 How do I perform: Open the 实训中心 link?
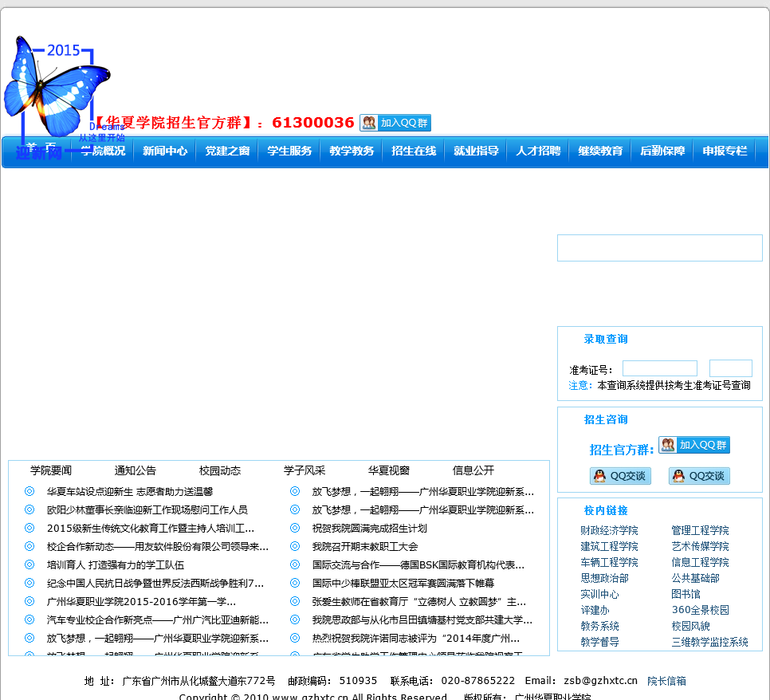599,595
